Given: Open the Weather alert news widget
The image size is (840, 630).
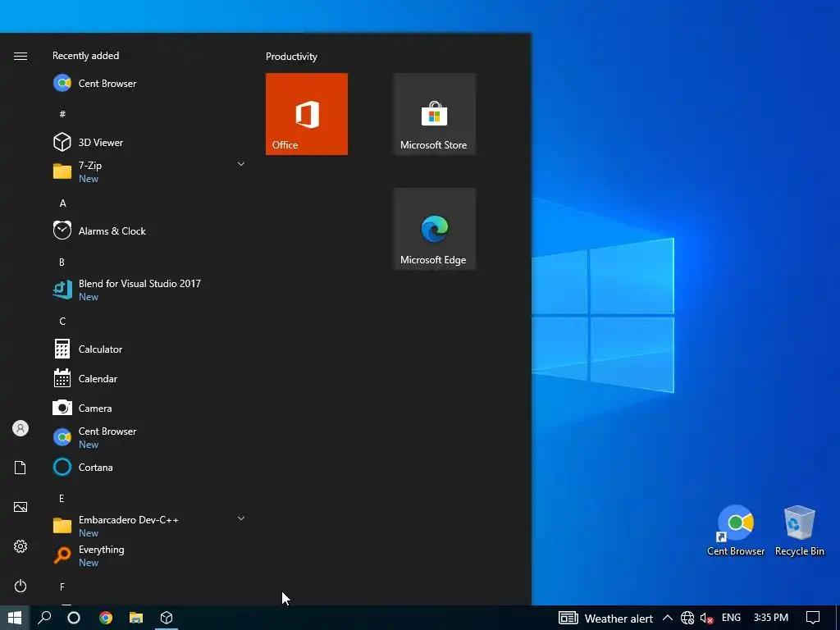Looking at the screenshot, I should coord(605,619).
